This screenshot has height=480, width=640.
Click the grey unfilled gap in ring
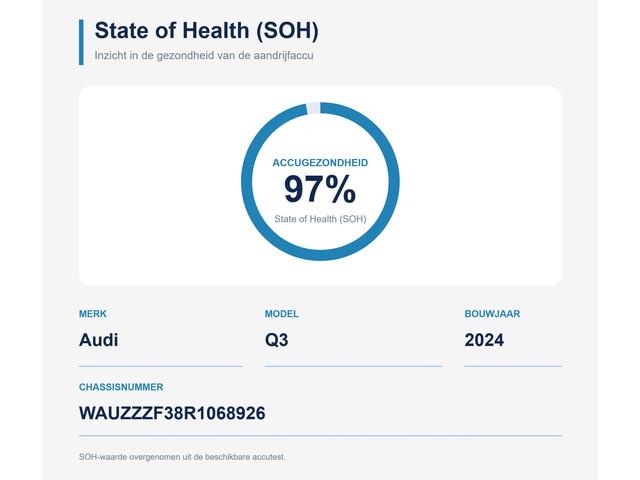click(x=313, y=108)
